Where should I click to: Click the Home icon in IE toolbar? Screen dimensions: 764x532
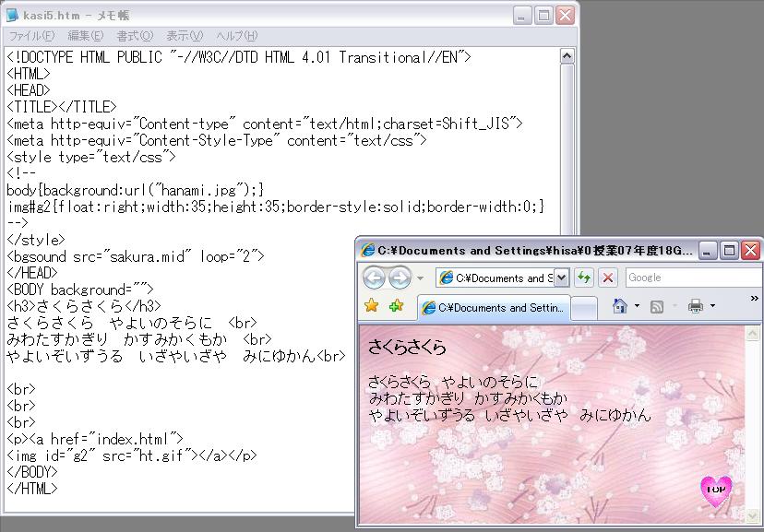coord(620,306)
